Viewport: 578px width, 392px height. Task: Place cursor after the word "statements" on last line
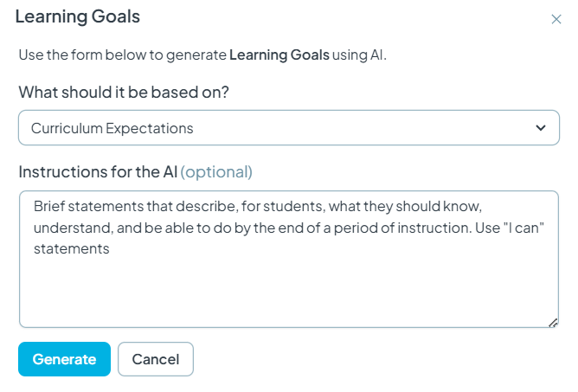click(x=110, y=249)
